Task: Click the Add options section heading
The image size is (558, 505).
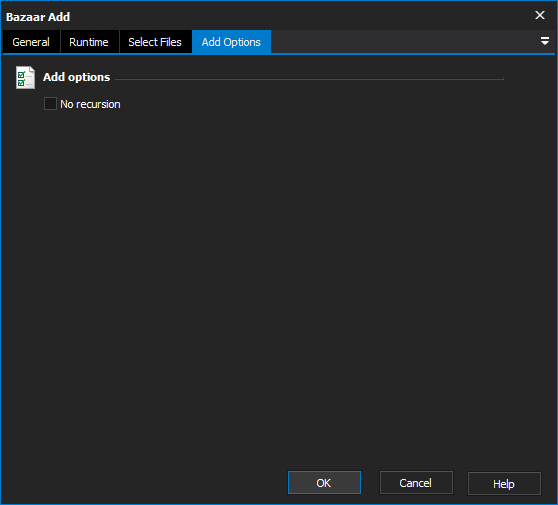Action: (77, 77)
